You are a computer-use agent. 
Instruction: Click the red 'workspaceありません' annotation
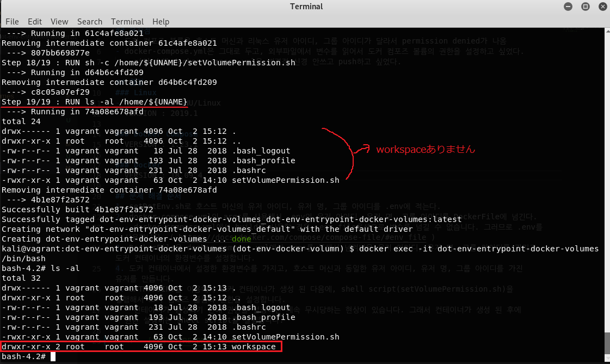(426, 149)
